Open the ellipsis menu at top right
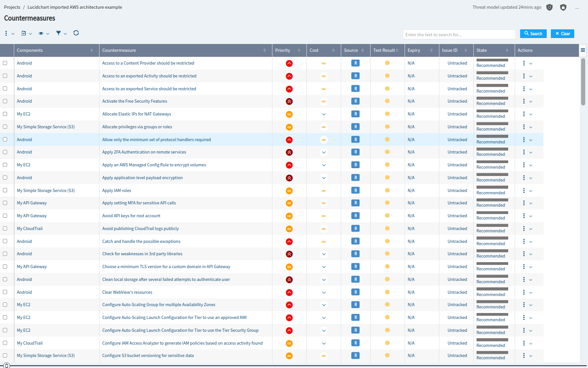The width and height of the screenshot is (588, 368). tap(577, 7)
